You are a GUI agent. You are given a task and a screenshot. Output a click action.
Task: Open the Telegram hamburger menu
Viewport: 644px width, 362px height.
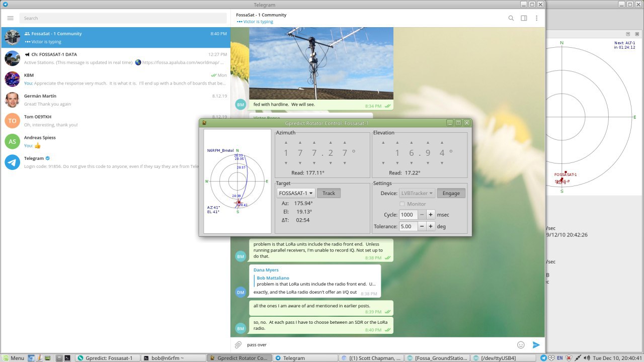[10, 18]
